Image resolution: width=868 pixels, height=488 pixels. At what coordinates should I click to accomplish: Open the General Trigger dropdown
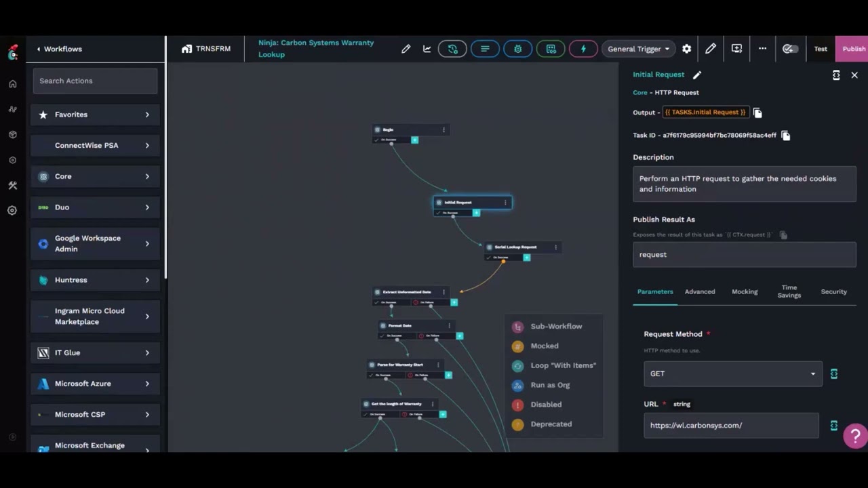click(x=638, y=49)
